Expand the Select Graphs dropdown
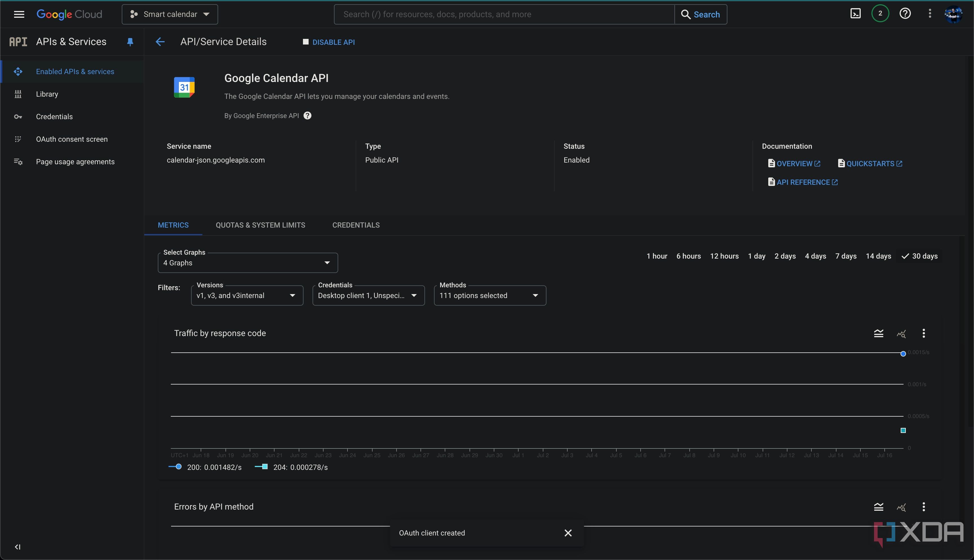The image size is (974, 560). [247, 263]
